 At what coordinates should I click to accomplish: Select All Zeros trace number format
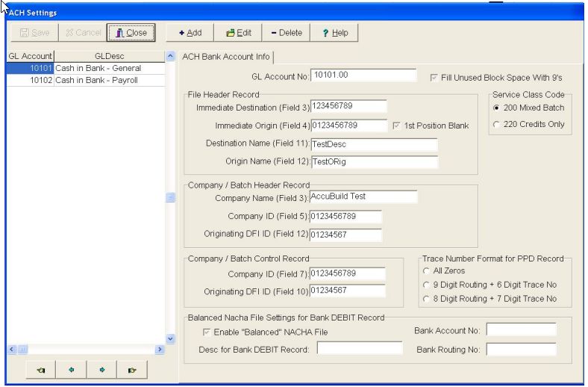426,270
